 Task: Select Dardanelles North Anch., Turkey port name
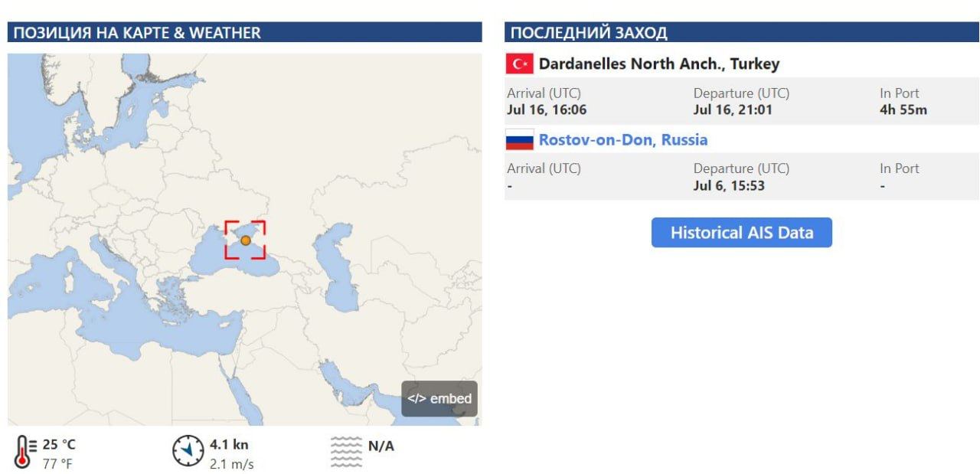pos(659,64)
